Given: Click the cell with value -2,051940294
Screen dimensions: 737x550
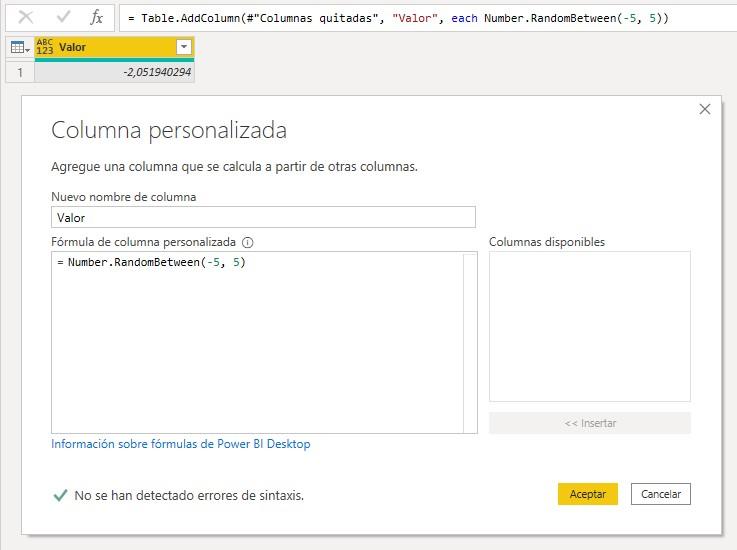Looking at the screenshot, I should [x=114, y=72].
